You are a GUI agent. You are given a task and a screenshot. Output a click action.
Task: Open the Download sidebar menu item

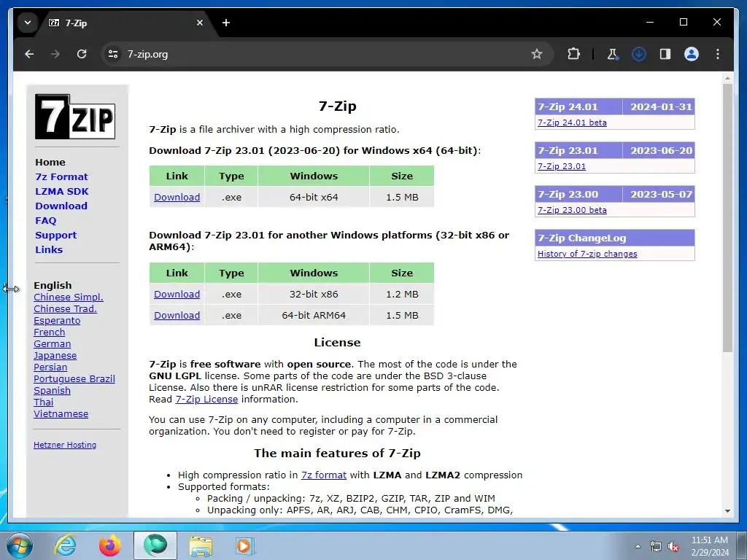61,206
